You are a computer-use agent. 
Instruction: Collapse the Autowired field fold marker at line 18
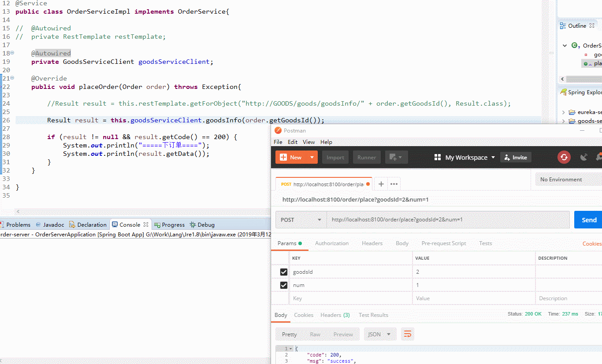pos(12,53)
